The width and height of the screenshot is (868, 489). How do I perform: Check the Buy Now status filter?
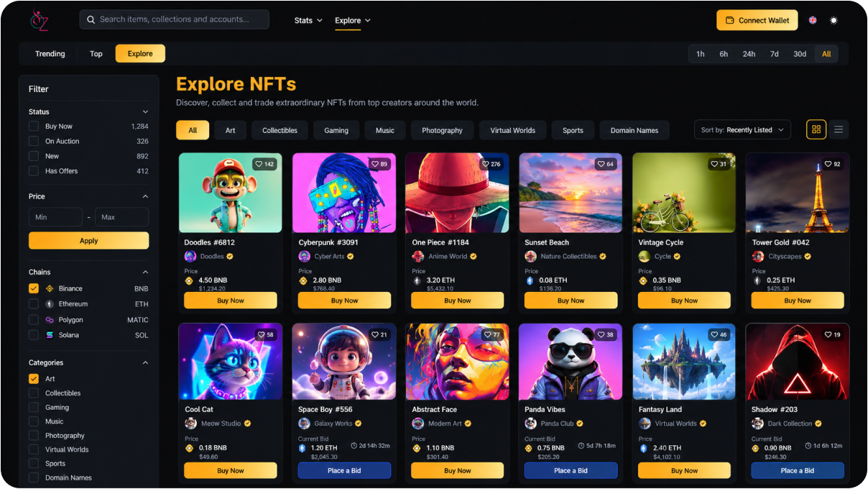34,126
